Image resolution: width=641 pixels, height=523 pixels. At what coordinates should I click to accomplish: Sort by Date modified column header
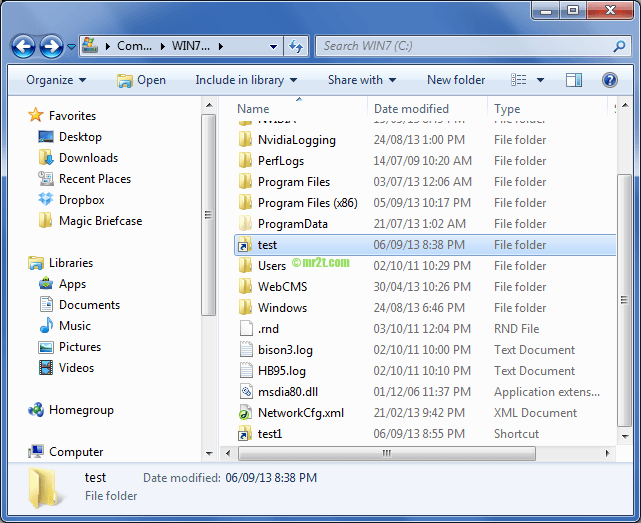click(411, 109)
